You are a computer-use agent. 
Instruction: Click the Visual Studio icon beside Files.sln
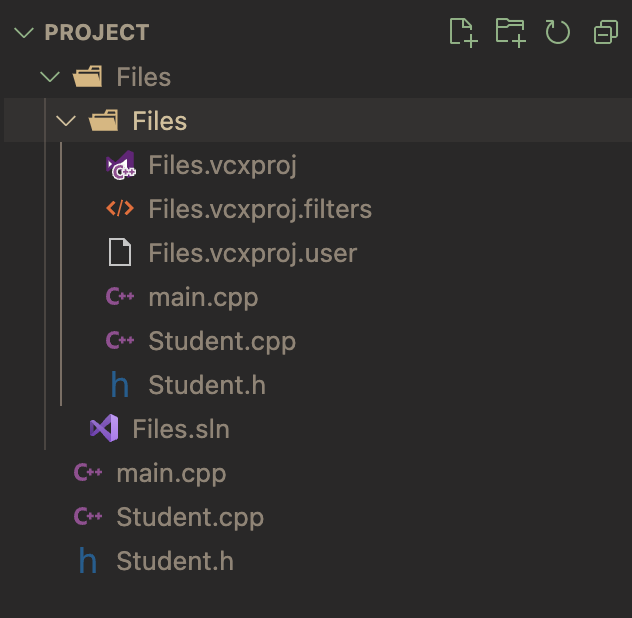tap(104, 428)
